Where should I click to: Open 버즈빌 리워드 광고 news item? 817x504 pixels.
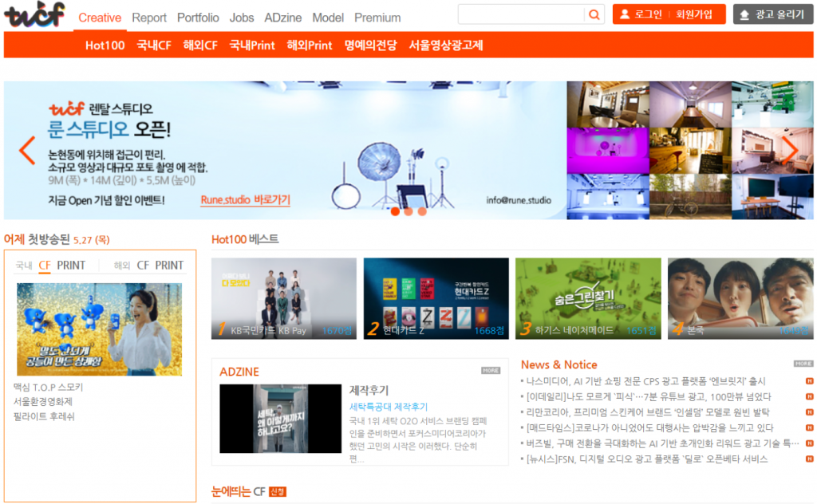click(662, 443)
